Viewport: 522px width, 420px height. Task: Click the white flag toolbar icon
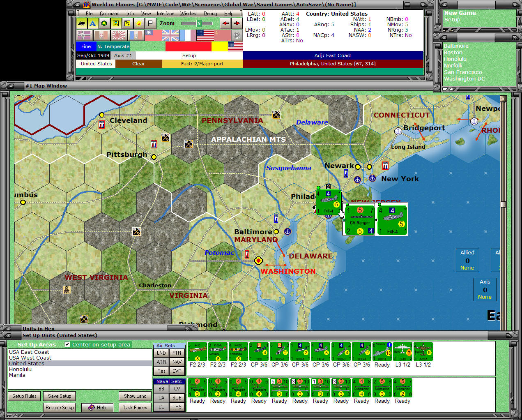click(x=151, y=23)
